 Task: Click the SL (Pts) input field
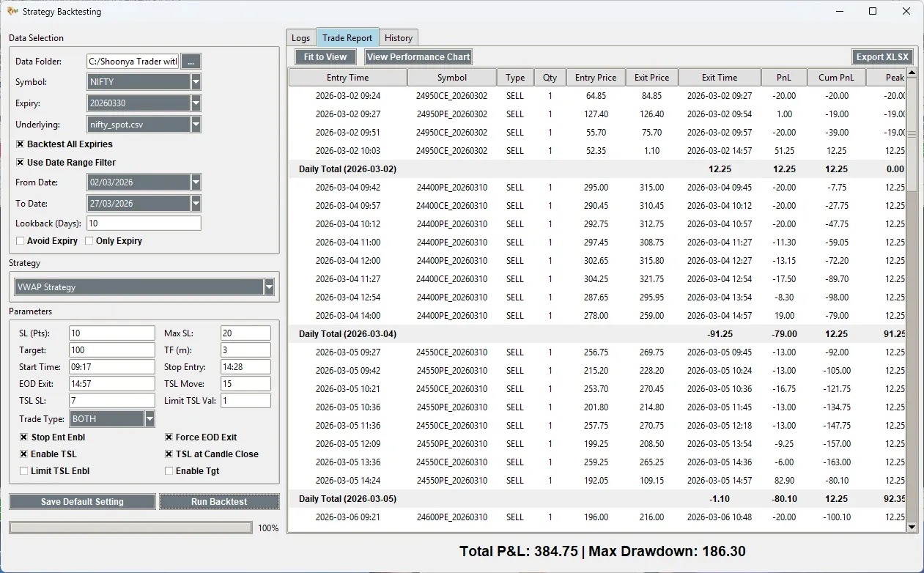112,333
